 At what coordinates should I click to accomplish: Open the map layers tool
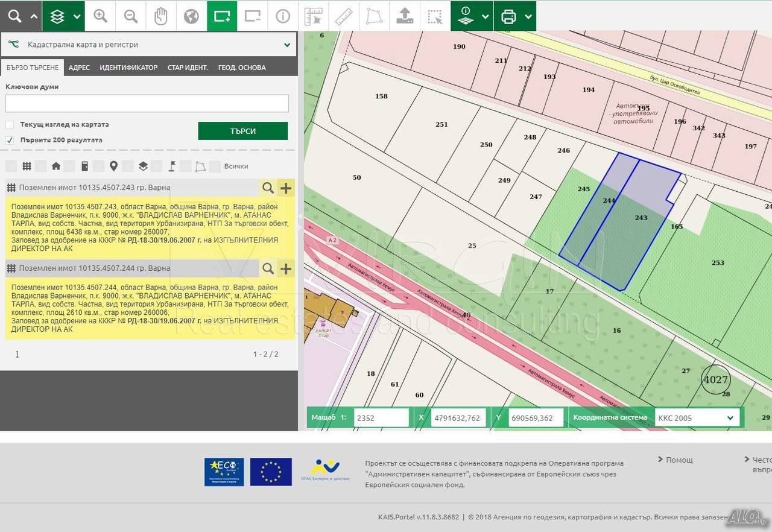57,16
